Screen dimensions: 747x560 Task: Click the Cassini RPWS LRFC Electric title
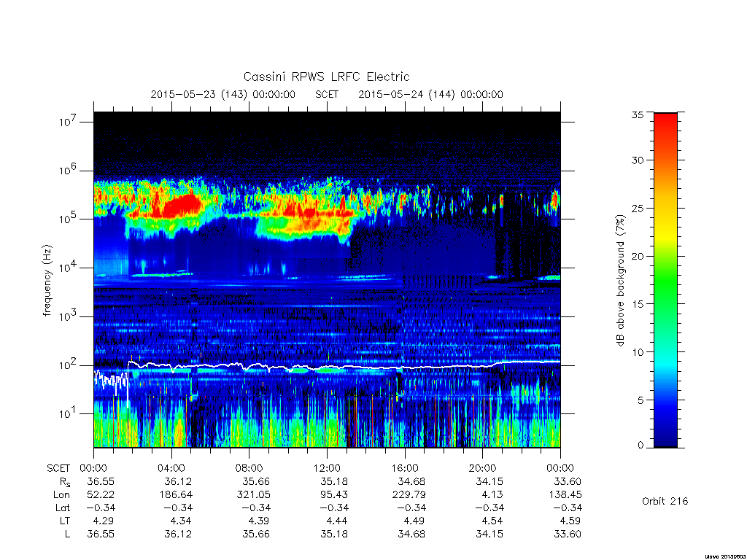click(x=326, y=77)
